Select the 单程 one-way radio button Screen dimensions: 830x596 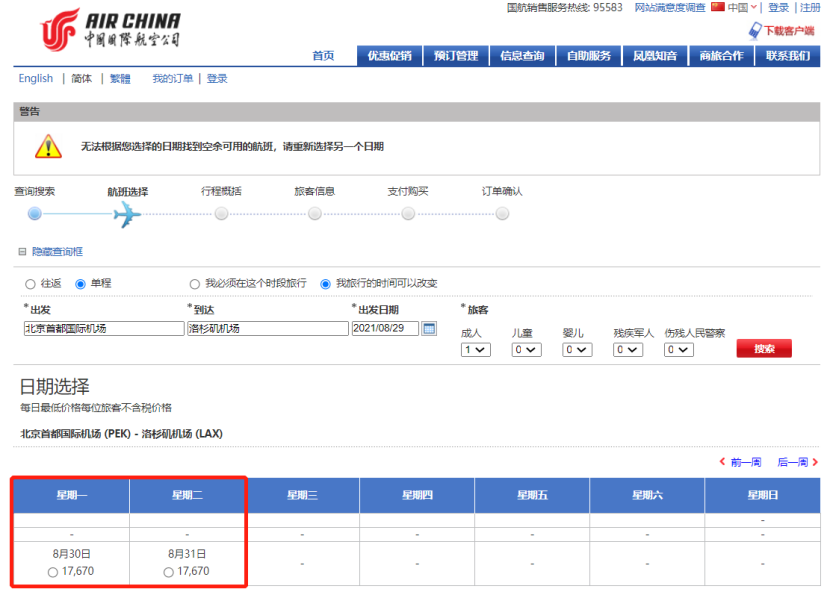[81, 284]
